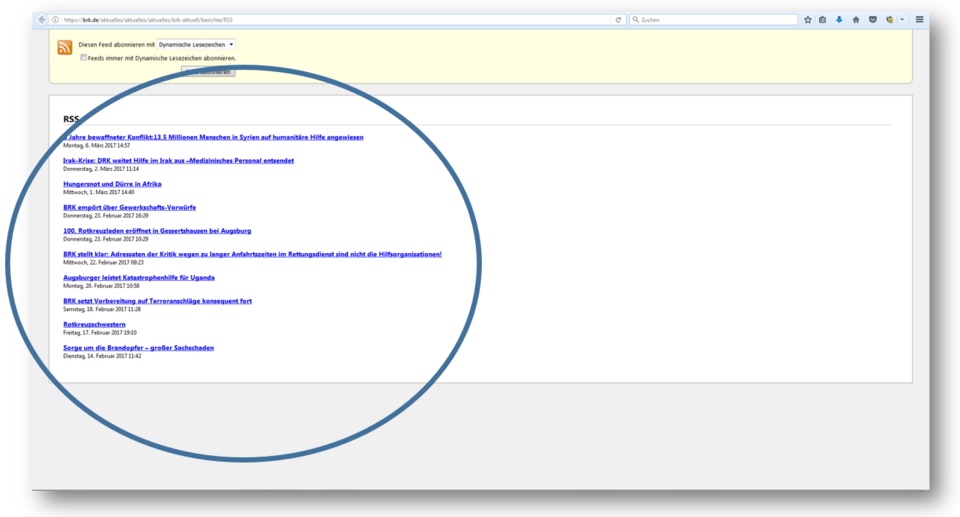
Task: Open 'Hungersnot und Dürre in Afrika' link
Action: pos(112,184)
